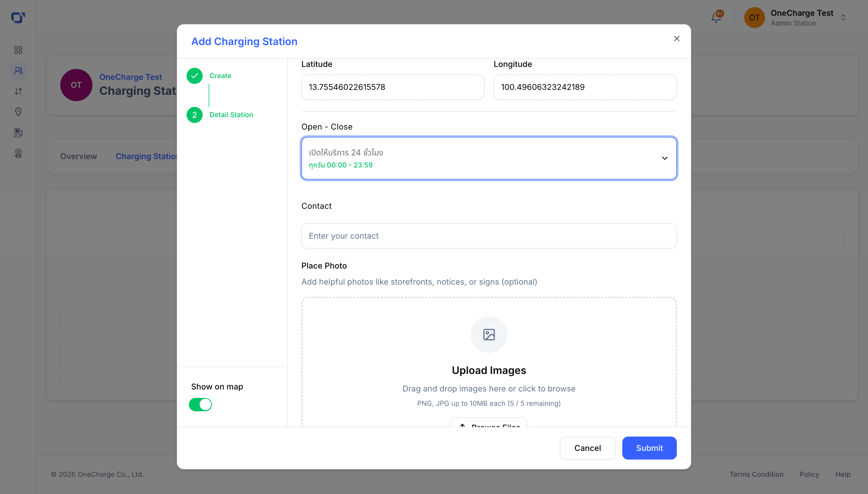Viewport: 868px width, 494px height.
Task: Go to the Create step label
Action: [220, 76]
